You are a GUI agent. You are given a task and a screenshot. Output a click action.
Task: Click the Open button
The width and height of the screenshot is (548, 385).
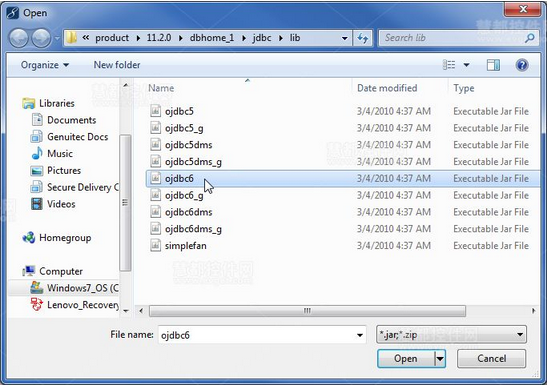[x=405, y=358]
